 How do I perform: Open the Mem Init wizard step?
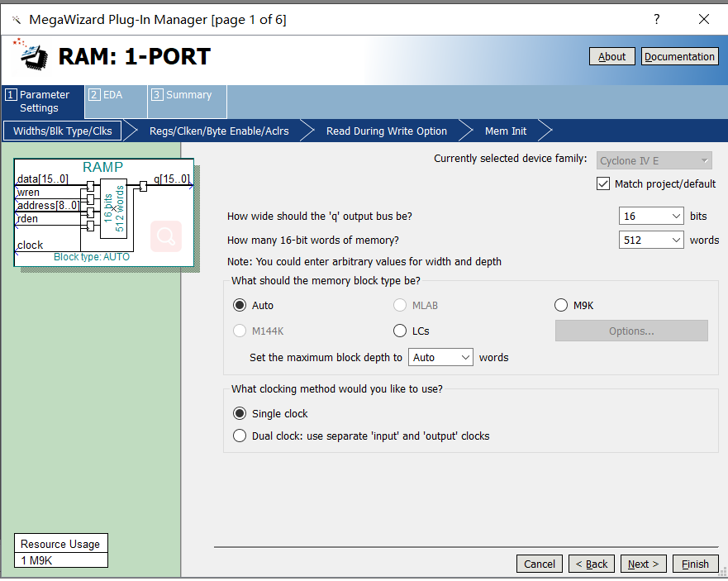pyautogui.click(x=505, y=131)
